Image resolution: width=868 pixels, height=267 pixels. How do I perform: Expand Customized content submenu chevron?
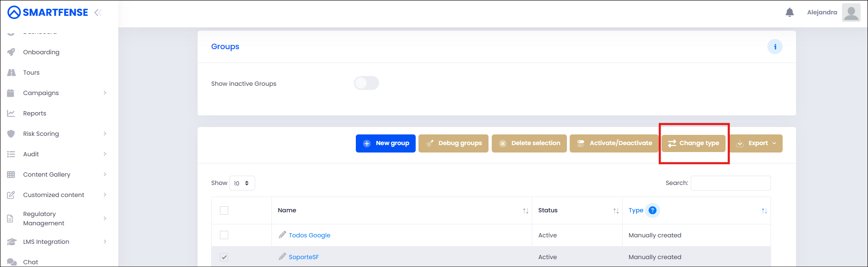click(x=105, y=195)
